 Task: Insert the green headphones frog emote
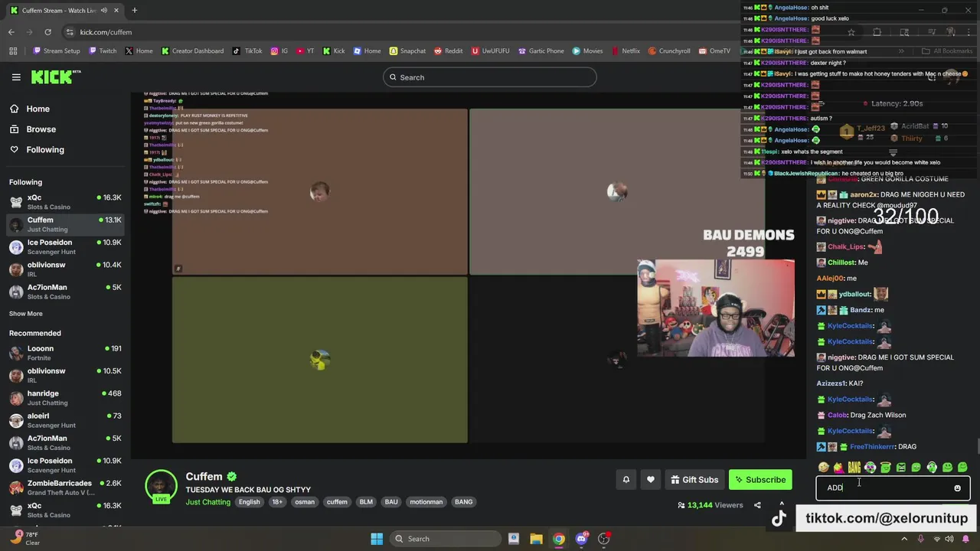click(x=932, y=468)
